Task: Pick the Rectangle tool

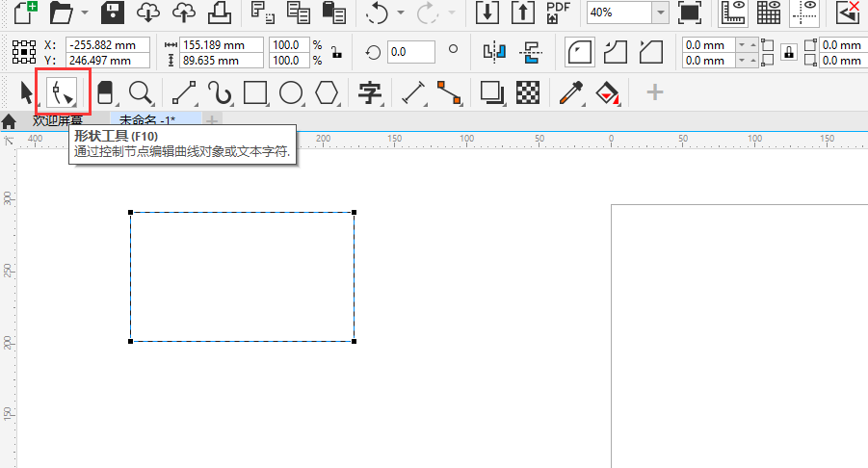Action: pos(255,92)
